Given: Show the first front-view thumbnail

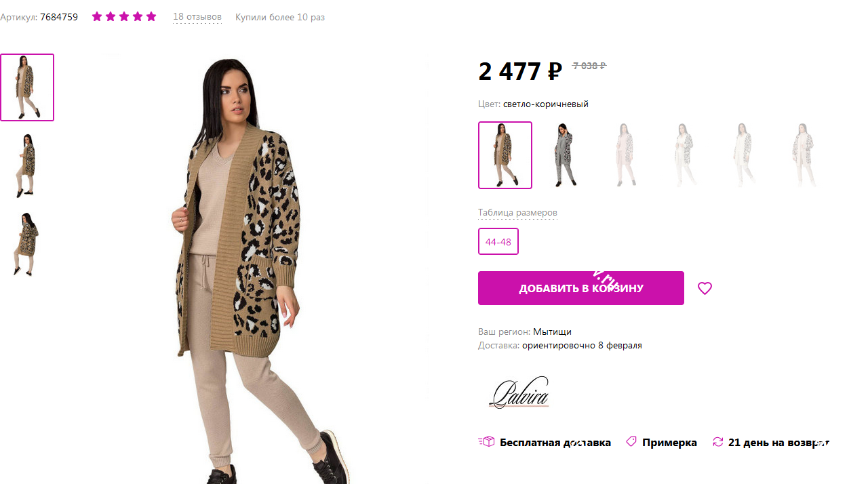Looking at the screenshot, I should pos(27,87).
